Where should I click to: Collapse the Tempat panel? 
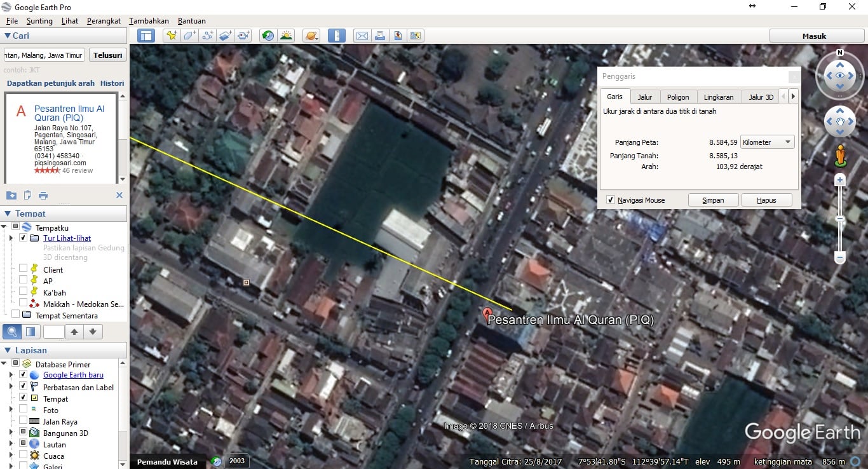pos(8,214)
